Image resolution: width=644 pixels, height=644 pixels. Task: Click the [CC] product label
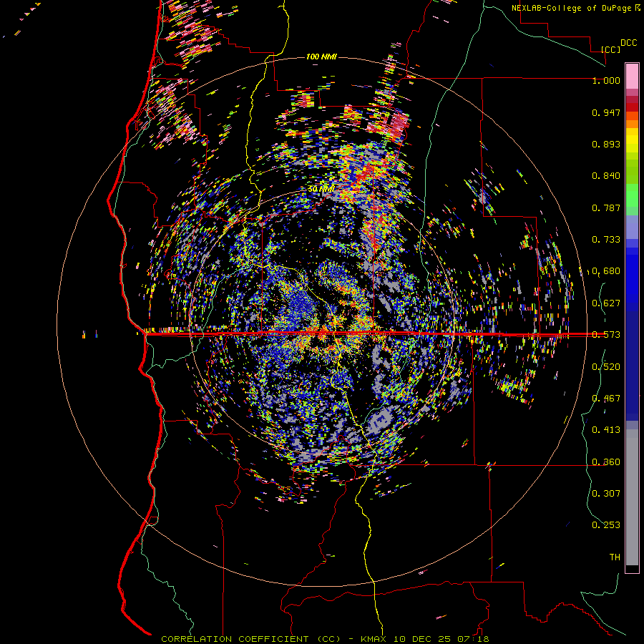coord(611,49)
